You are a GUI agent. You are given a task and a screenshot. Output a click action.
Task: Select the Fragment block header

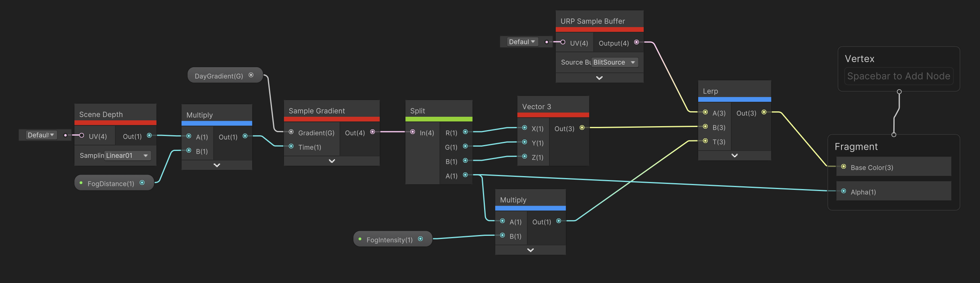point(856,147)
